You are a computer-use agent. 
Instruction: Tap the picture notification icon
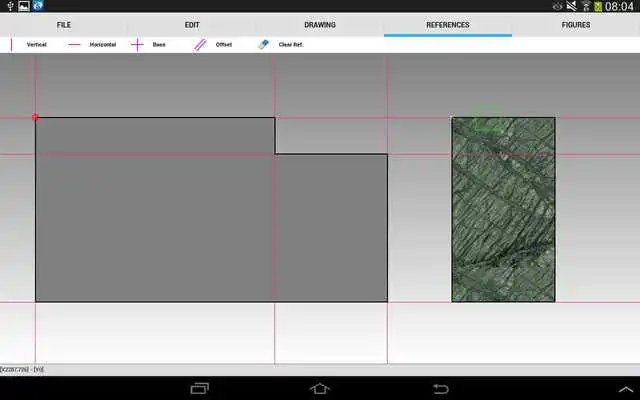click(24, 6)
